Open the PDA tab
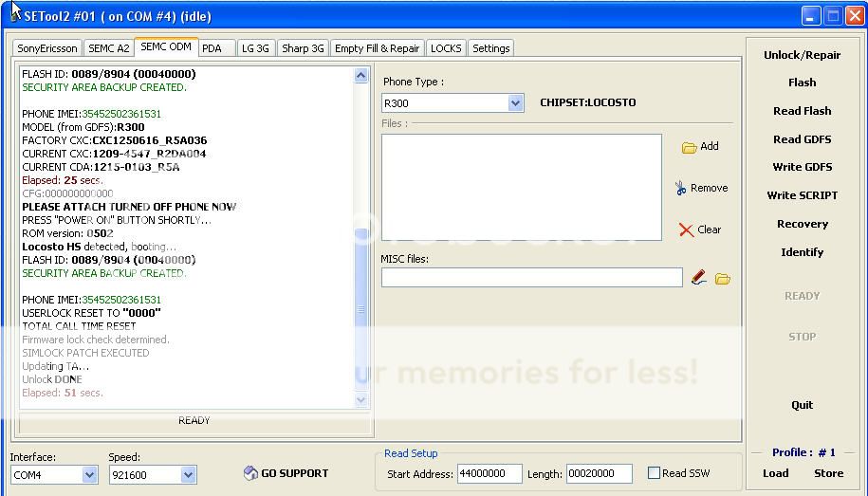The width and height of the screenshot is (868, 496). 217,48
